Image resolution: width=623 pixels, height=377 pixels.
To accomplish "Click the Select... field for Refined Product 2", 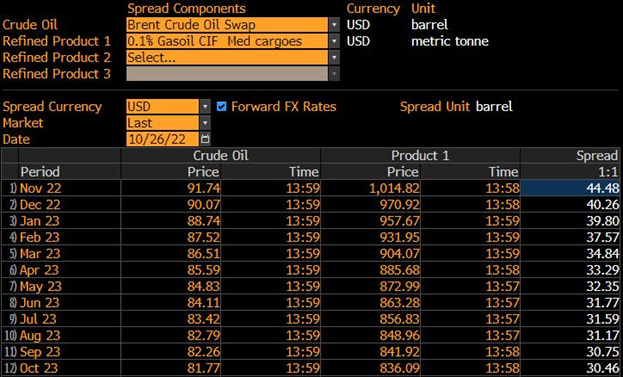I will pos(227,58).
